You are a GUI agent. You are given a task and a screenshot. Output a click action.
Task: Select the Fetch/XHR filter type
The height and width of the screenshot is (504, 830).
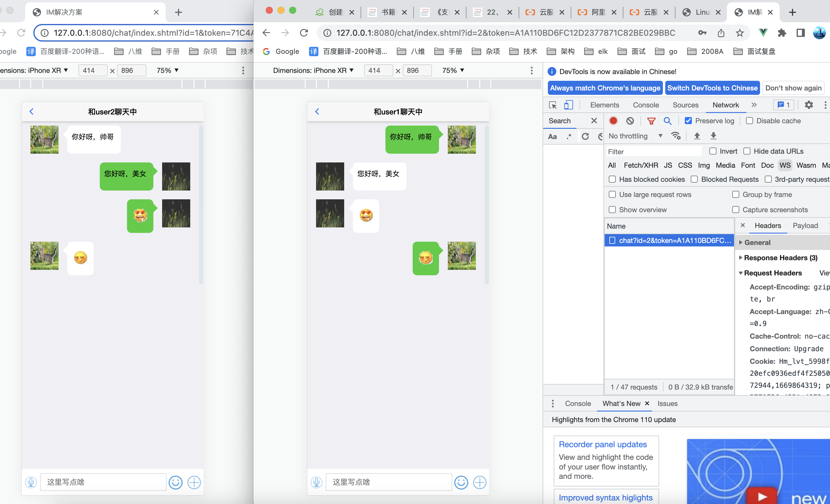[x=640, y=165]
